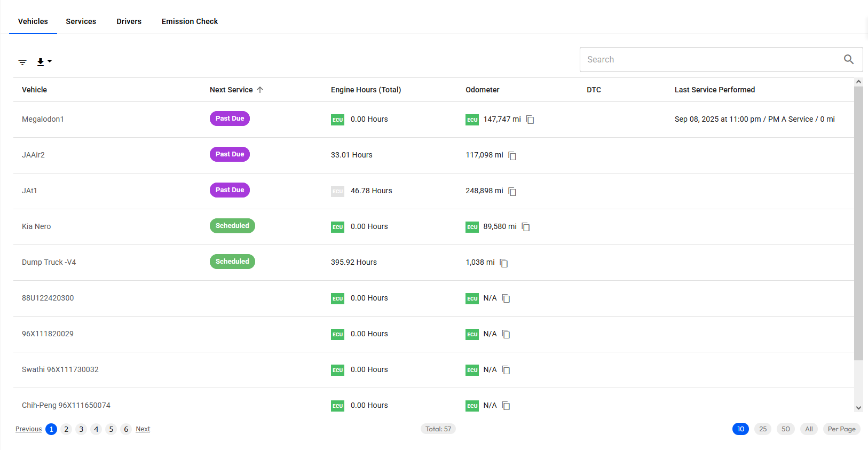Click the table vertical scrollbar thumb

858,223
